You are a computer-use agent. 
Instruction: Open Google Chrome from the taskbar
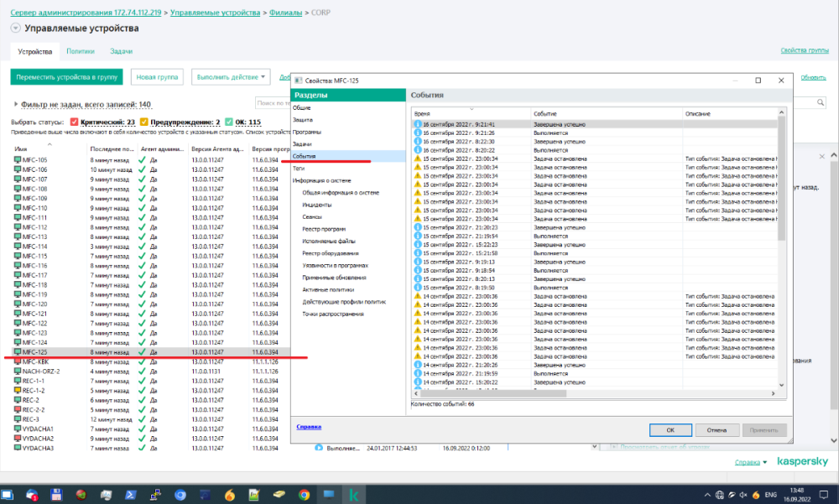[x=303, y=495]
